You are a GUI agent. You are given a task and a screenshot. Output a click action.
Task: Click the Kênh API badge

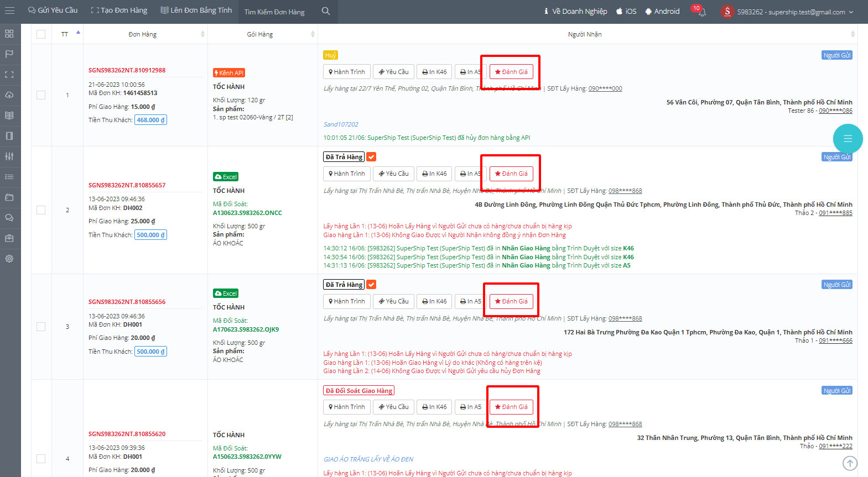[229, 73]
